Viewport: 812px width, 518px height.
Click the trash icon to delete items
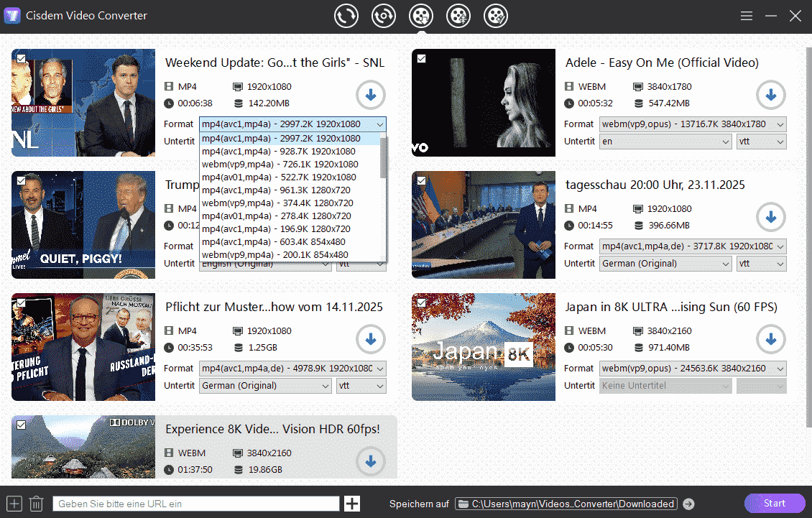point(37,504)
